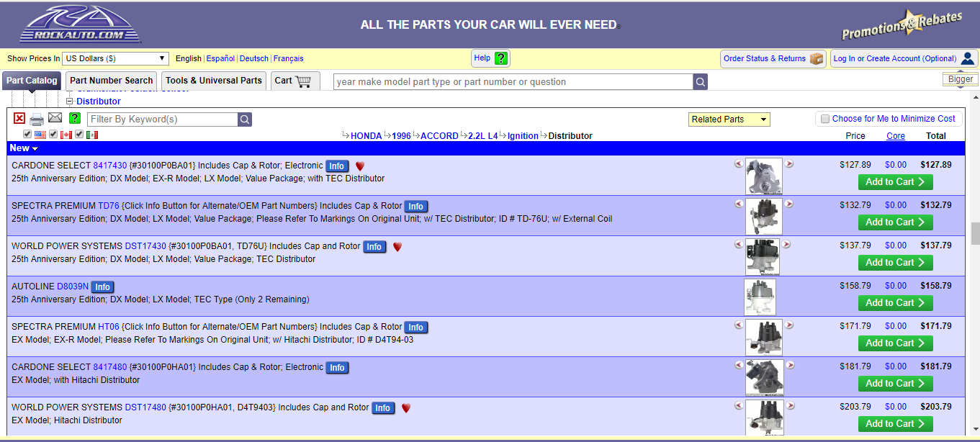Open the Spectra TD76 product thumbnail

[764, 217]
